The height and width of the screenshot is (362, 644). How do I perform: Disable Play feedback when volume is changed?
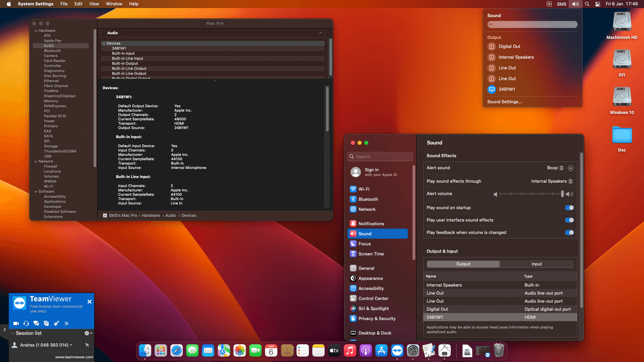569,232
